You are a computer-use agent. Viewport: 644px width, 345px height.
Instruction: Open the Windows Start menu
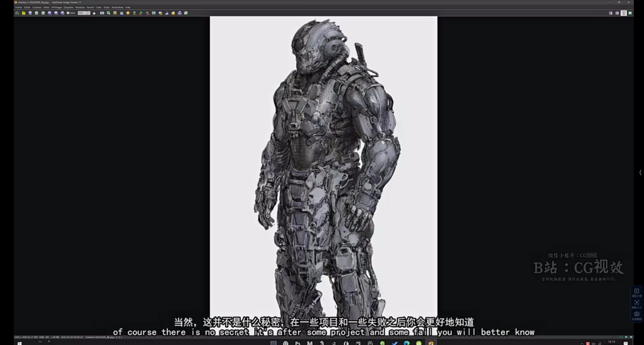coord(19,343)
